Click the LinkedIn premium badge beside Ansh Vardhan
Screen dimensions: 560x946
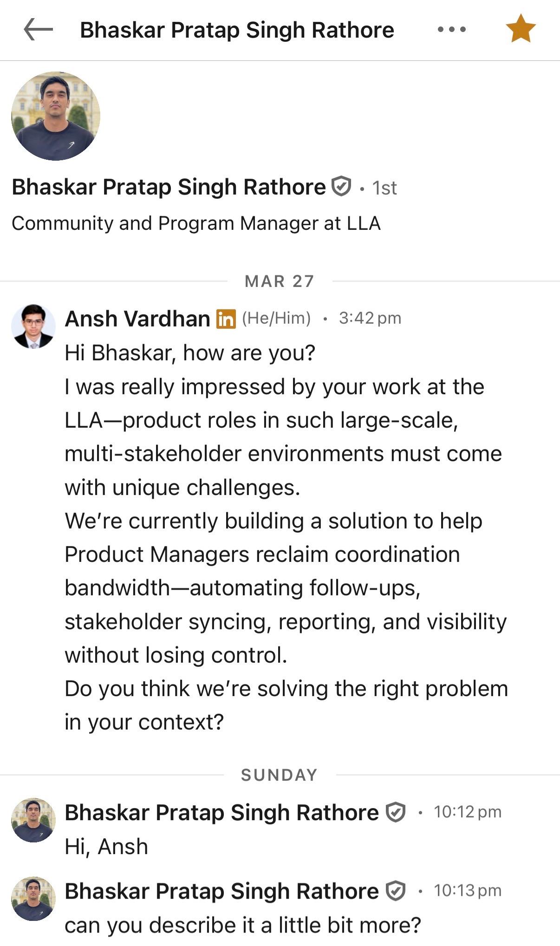[226, 319]
